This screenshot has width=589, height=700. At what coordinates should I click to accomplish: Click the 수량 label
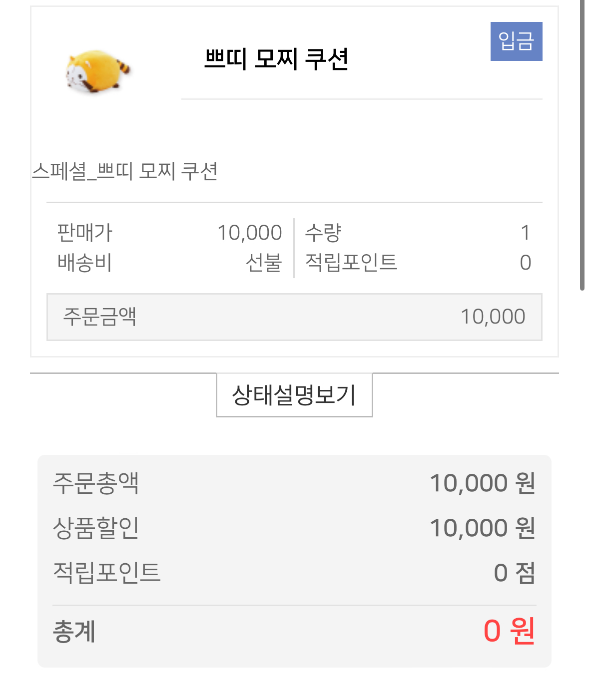point(323,233)
